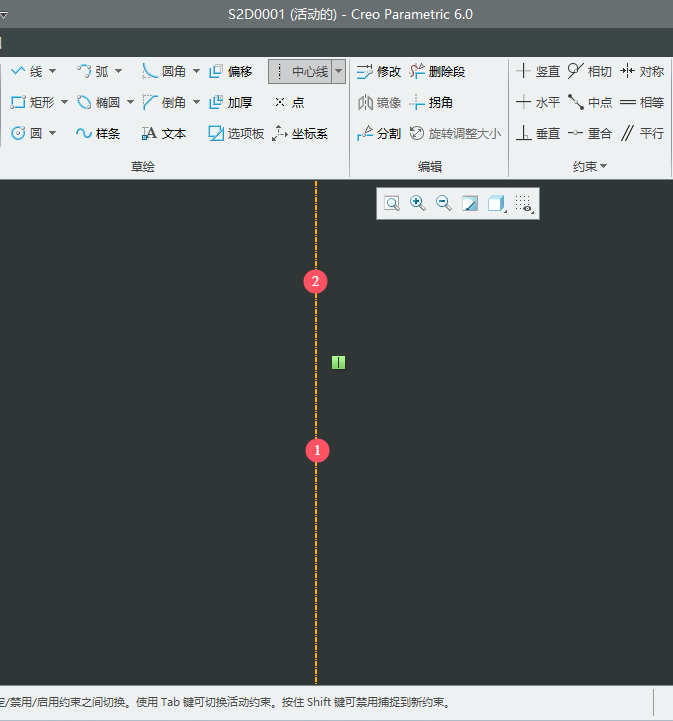Open the Sketcher display filters icon
The image size is (673, 721).
point(524,203)
